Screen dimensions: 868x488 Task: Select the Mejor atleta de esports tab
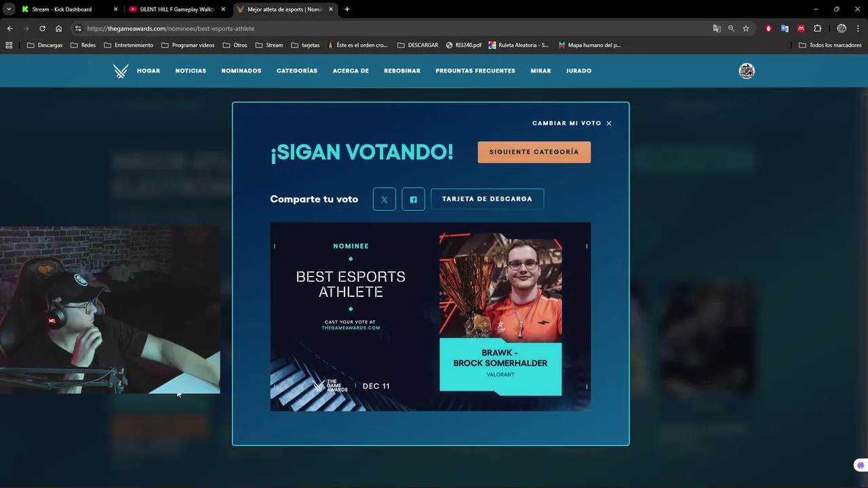click(284, 9)
